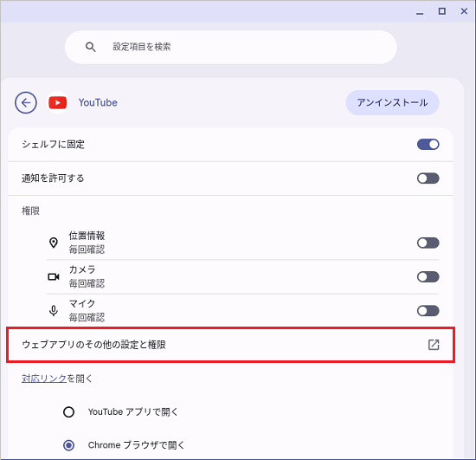This screenshot has width=476, height=460.
Task: Enable the カメラ permission toggle
Action: click(x=428, y=277)
